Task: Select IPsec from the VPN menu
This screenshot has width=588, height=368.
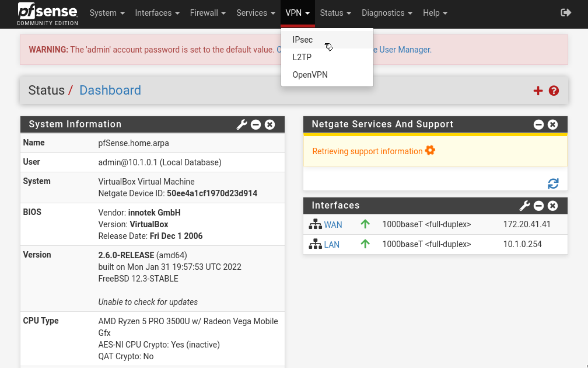Action: [303, 40]
